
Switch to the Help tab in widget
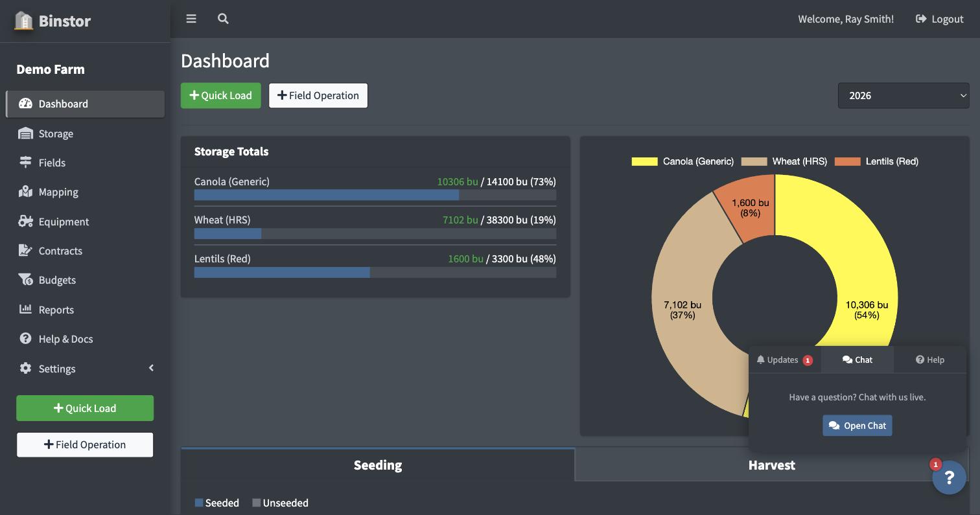click(x=929, y=360)
